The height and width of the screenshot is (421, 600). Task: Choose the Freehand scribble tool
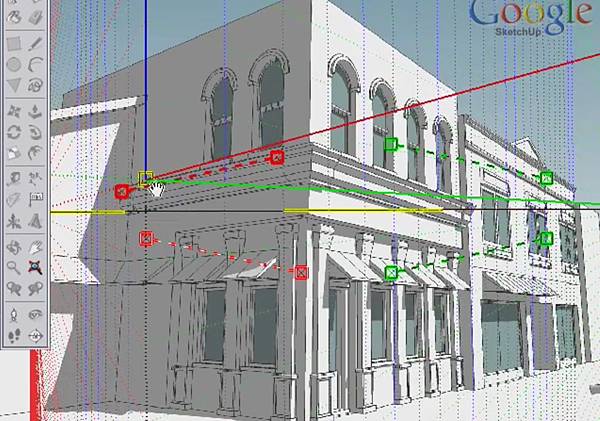(x=35, y=85)
